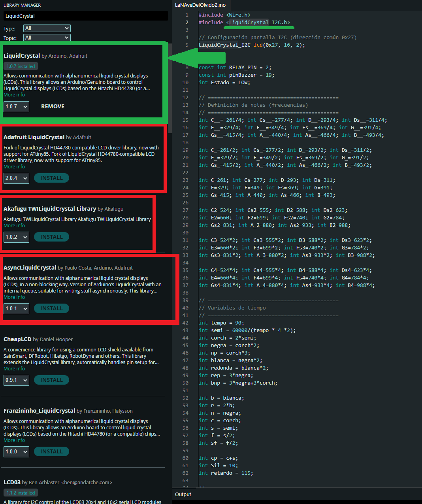Click the Variables de tiempo comment
The image size is (422, 504).
tap(232, 308)
